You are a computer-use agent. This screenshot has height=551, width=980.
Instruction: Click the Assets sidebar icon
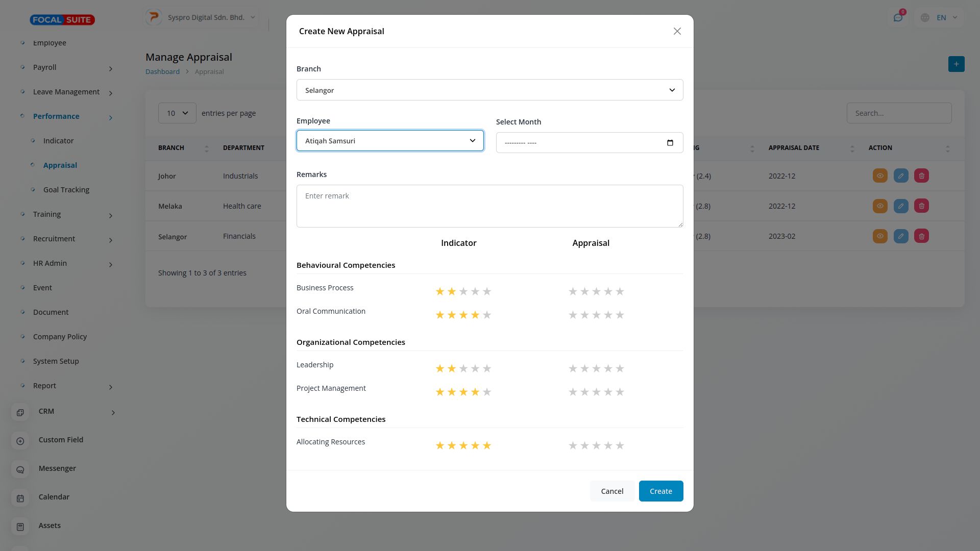20,527
